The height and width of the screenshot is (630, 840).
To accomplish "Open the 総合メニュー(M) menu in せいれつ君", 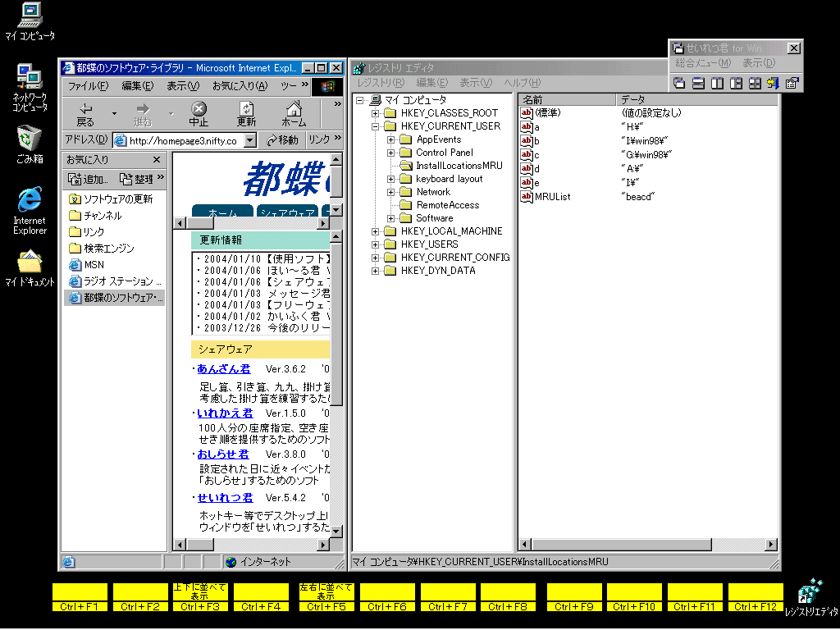I will click(703, 62).
